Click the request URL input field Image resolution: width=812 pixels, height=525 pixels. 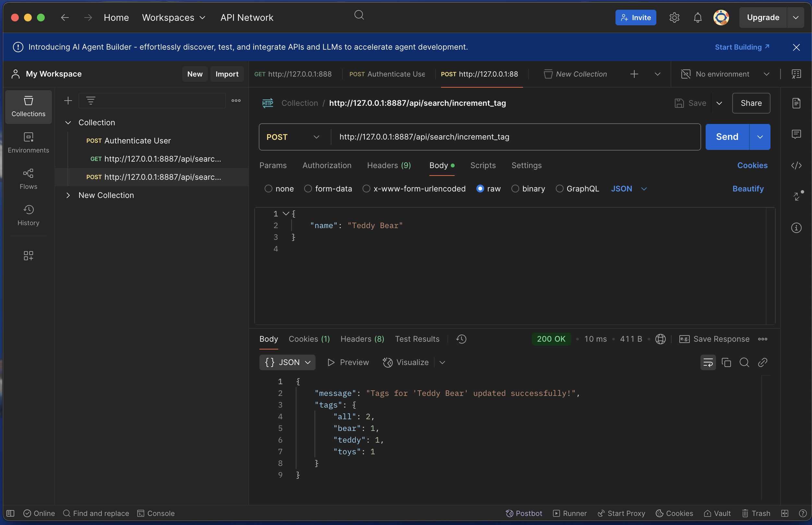pos(516,137)
